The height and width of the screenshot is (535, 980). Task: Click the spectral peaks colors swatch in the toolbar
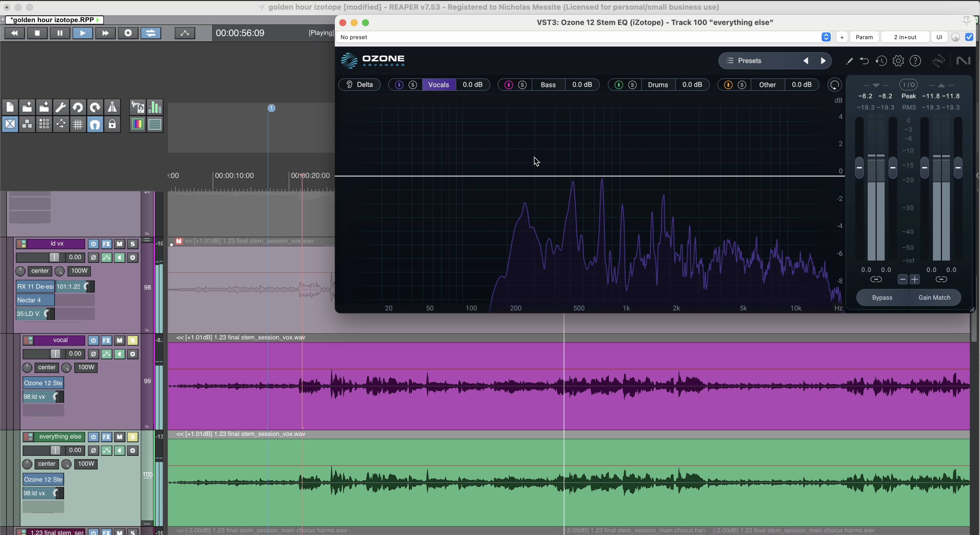[x=137, y=124]
